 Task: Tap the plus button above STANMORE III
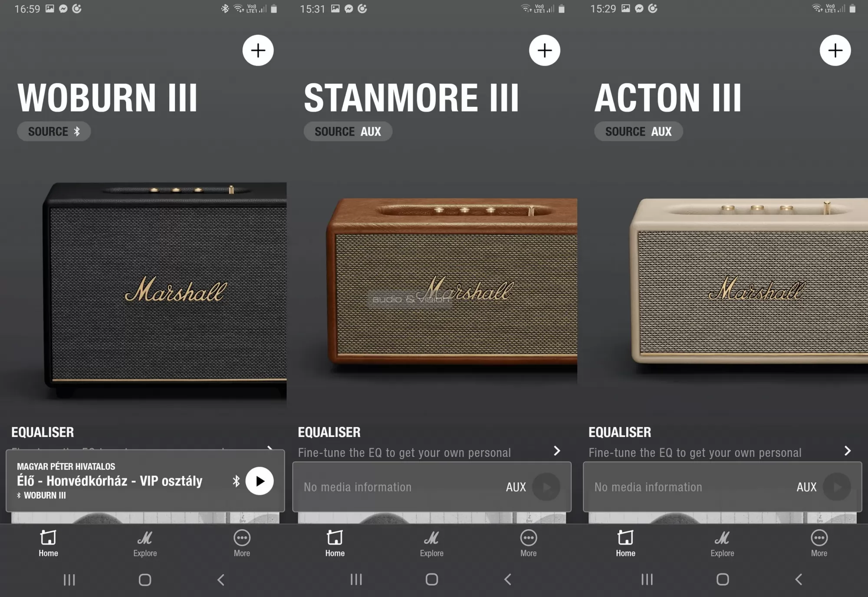(x=545, y=50)
